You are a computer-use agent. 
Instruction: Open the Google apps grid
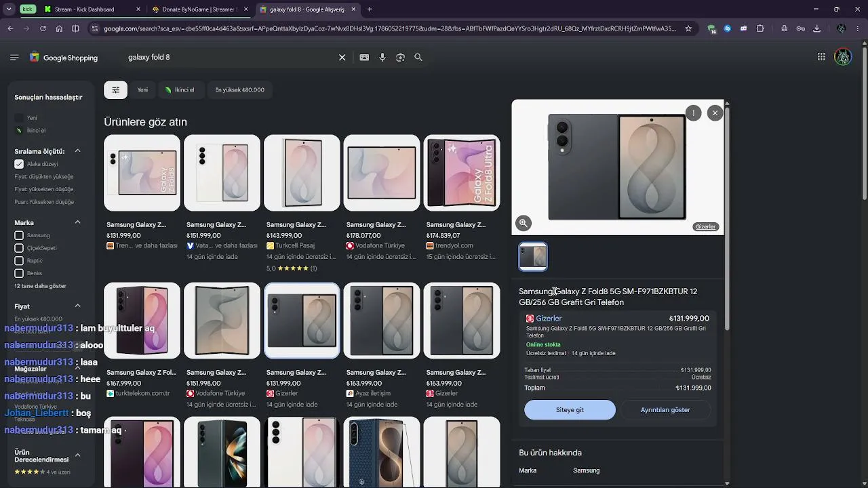coord(821,57)
